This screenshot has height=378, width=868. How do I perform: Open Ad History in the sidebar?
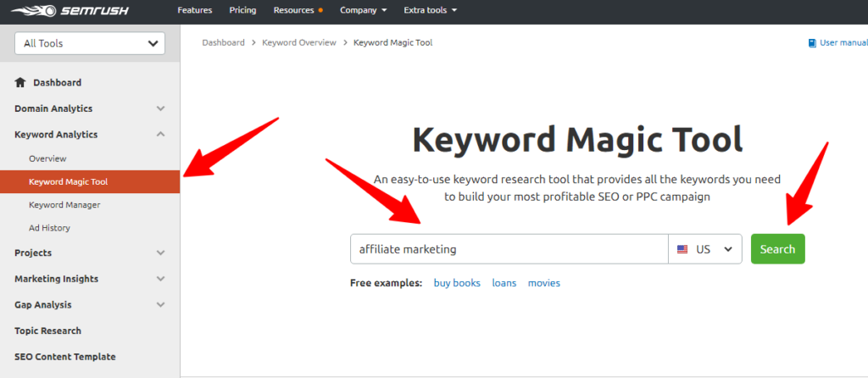pyautogui.click(x=49, y=228)
